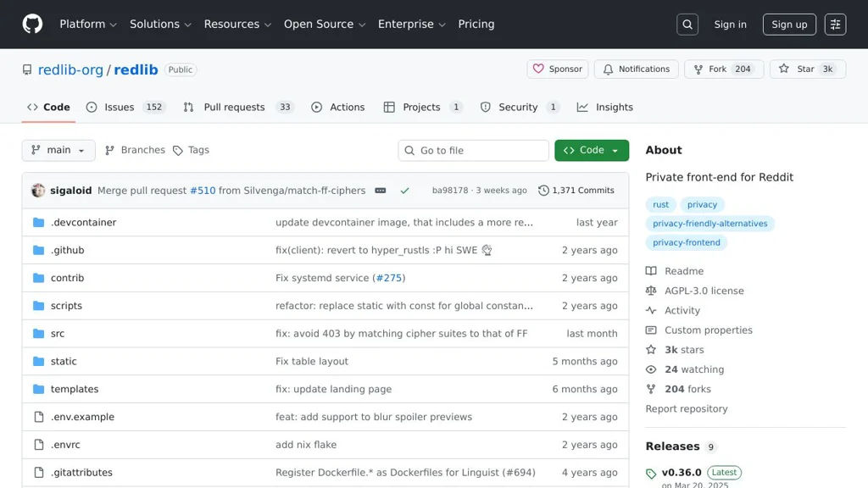Open the main branch selector dropdown
This screenshot has width=868, height=488.
(x=58, y=150)
